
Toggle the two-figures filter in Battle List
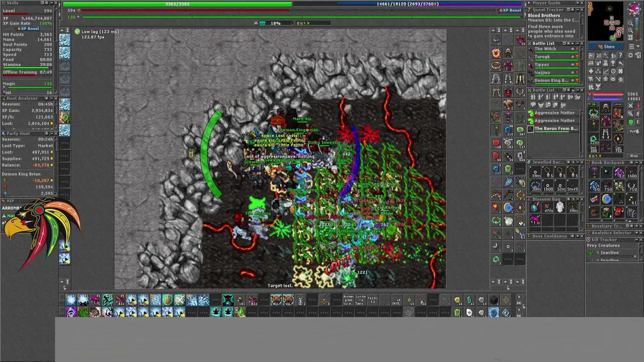tap(533, 97)
